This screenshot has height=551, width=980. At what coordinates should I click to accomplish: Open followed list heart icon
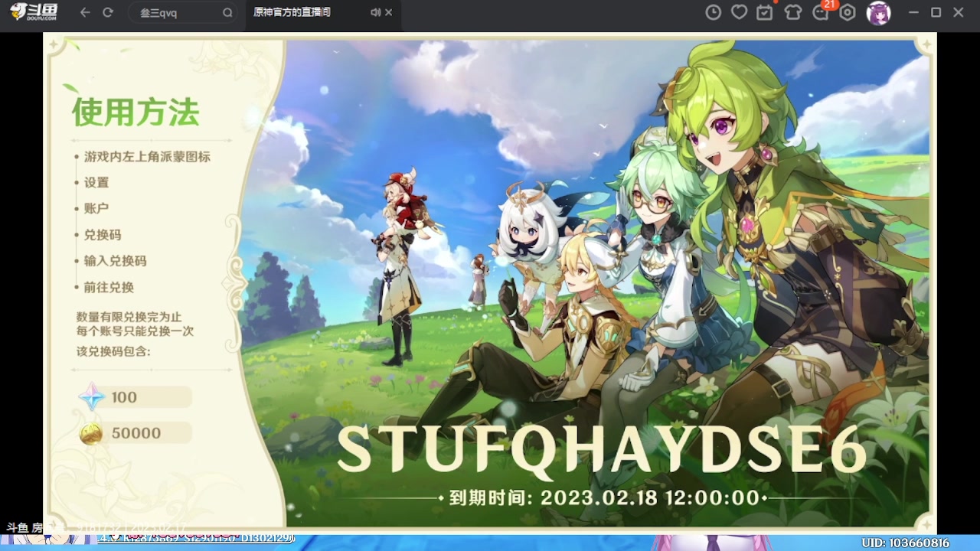[739, 13]
